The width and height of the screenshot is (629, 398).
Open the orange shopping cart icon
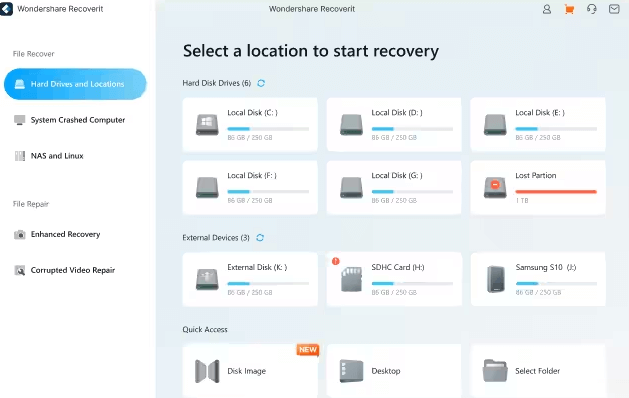pos(569,9)
